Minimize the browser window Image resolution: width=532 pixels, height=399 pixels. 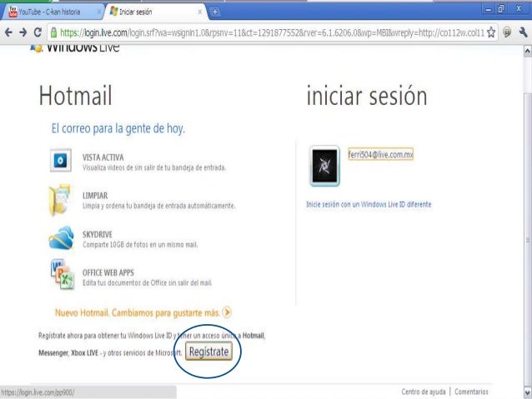pos(488,9)
